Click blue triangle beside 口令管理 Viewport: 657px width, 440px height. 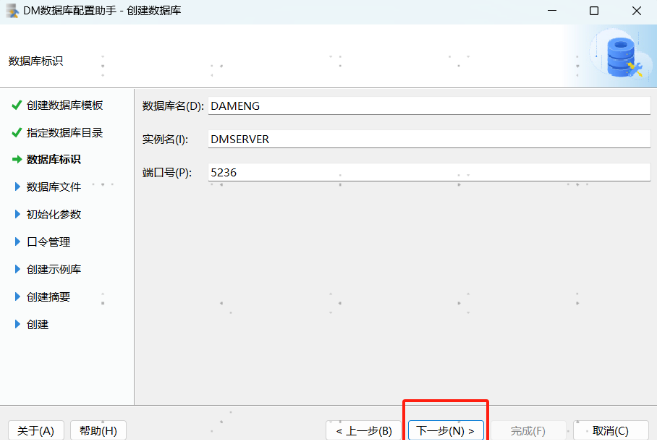tap(17, 242)
